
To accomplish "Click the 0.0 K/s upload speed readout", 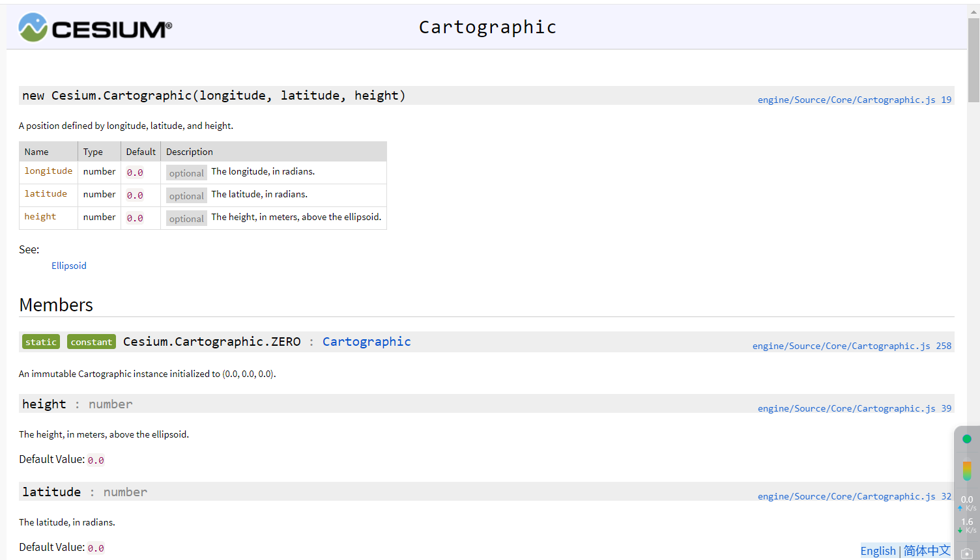I will 967,503.
